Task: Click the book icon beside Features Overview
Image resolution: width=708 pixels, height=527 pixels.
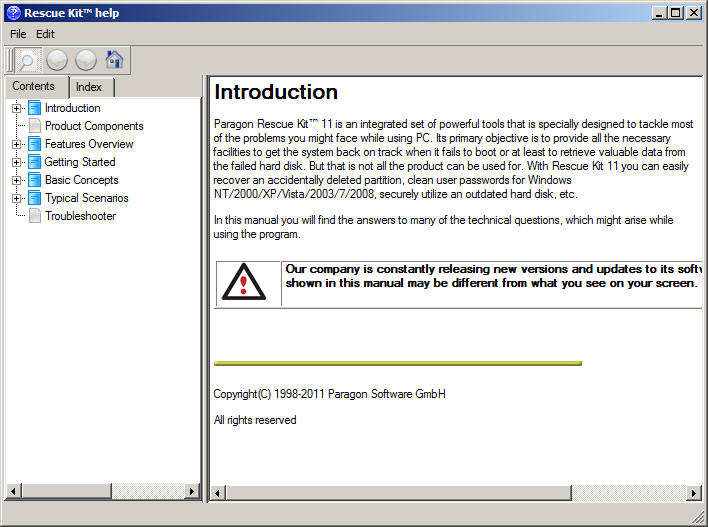Action: pyautogui.click(x=35, y=144)
